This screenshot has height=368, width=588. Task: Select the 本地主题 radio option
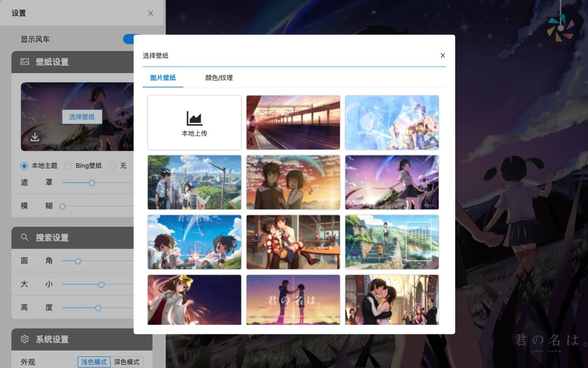tap(24, 166)
